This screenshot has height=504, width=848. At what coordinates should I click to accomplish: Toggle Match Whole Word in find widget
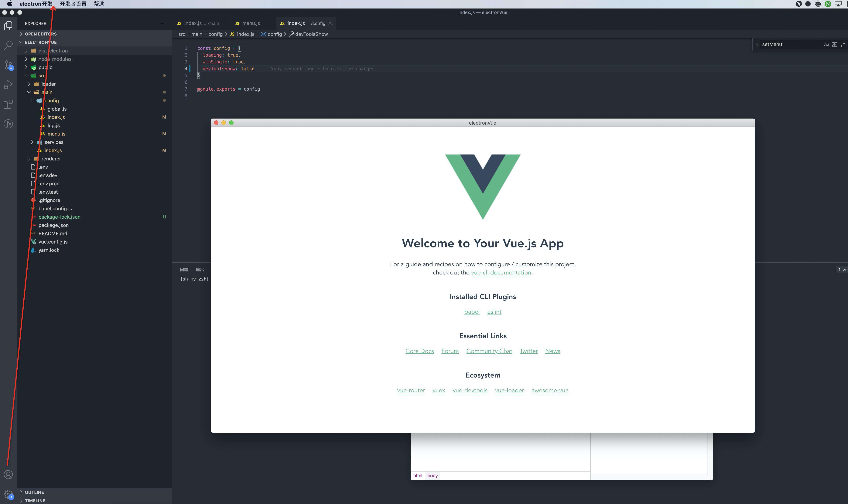(x=834, y=45)
